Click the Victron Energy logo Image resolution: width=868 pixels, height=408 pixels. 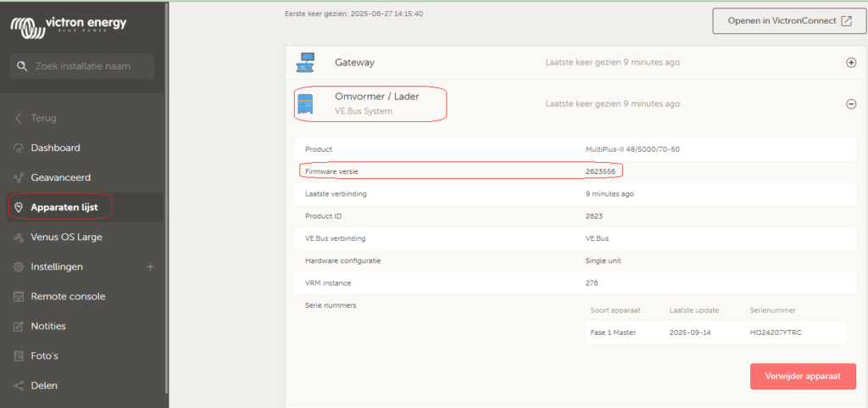click(x=68, y=25)
